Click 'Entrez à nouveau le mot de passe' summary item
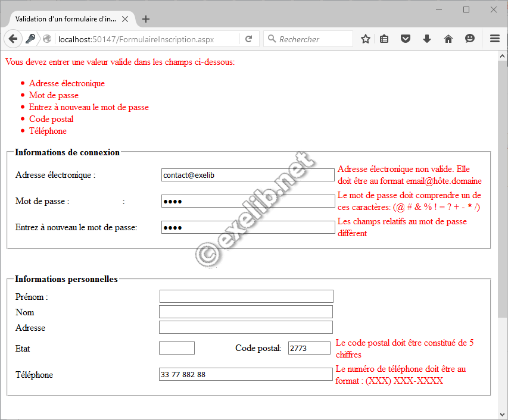508x420 pixels. tap(89, 107)
